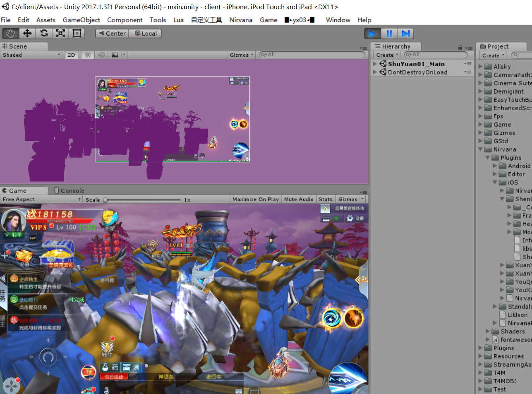Viewport: 532px width, 394px height.
Task: Pause the running game
Action: coord(389,34)
